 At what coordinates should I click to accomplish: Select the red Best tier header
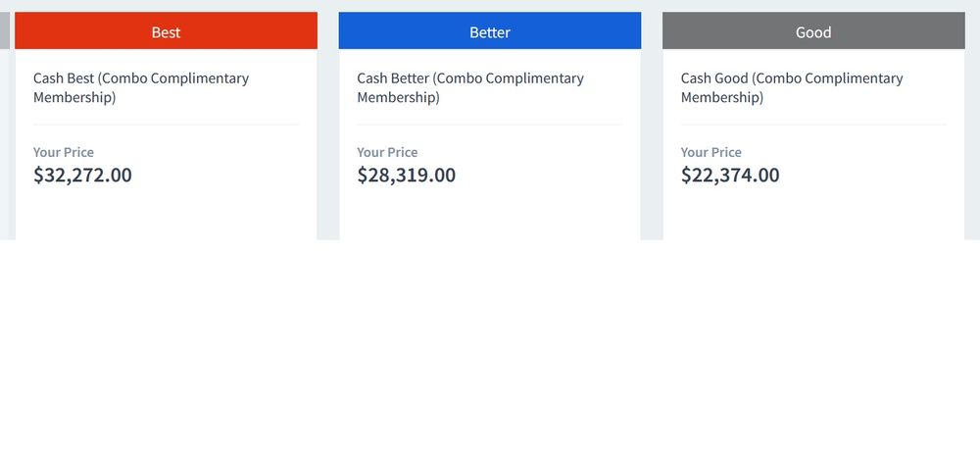(x=166, y=31)
